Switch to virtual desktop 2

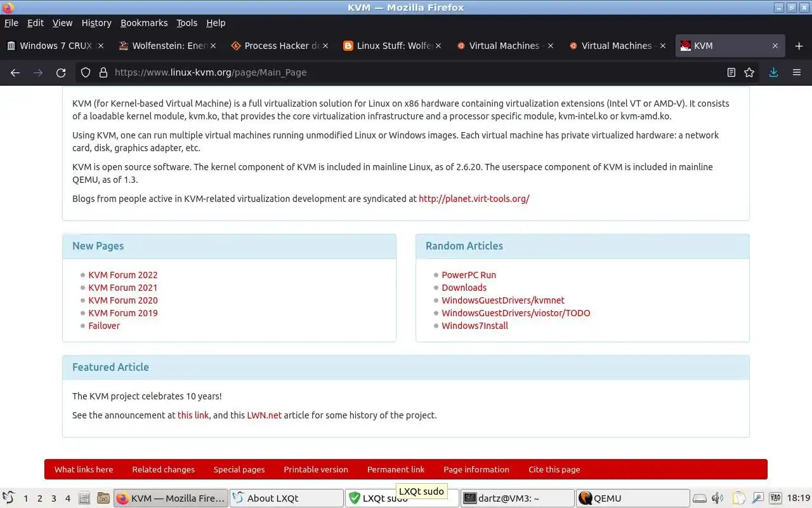pyautogui.click(x=39, y=498)
